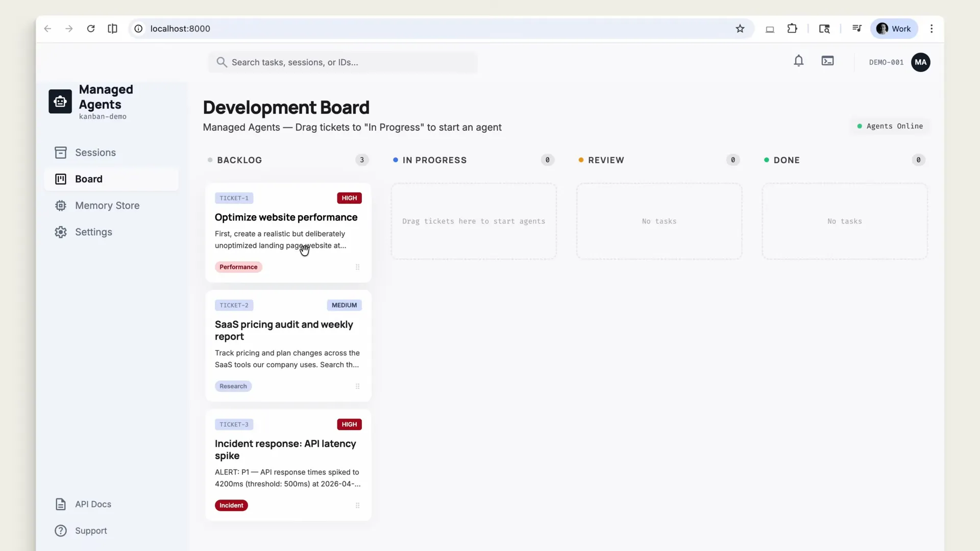Screen dimensions: 980x551
Task: Click the MA avatar button
Action: [x=921, y=62]
